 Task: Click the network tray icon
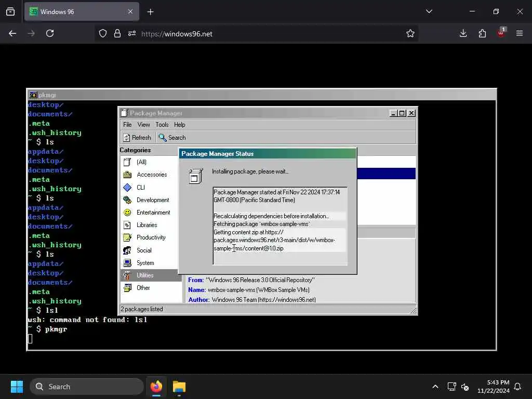pos(451,387)
